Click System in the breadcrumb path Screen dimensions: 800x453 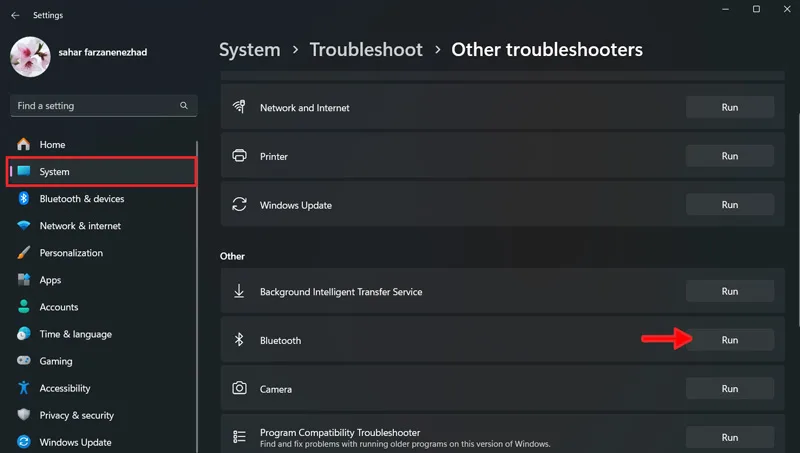pos(249,49)
